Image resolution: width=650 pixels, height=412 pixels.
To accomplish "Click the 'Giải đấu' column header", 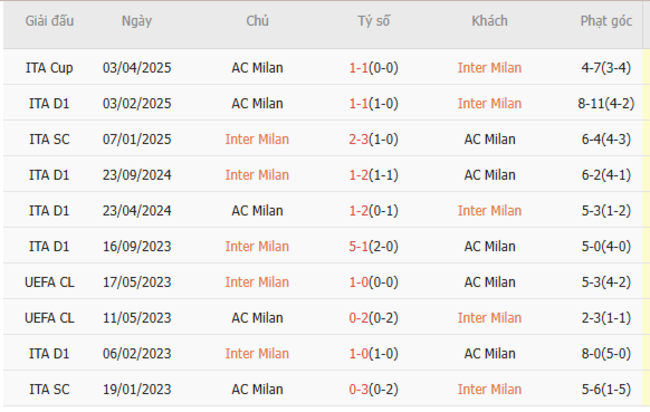I will (x=50, y=21).
